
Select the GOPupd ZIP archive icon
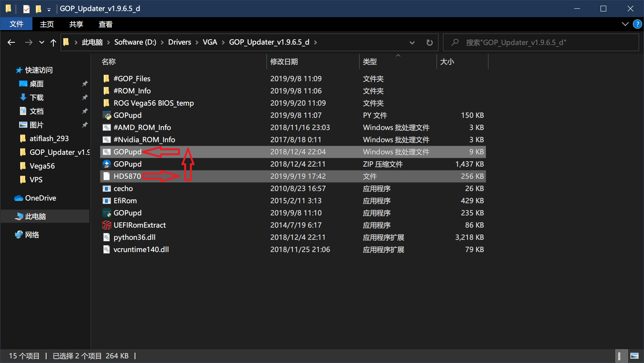pos(107,164)
